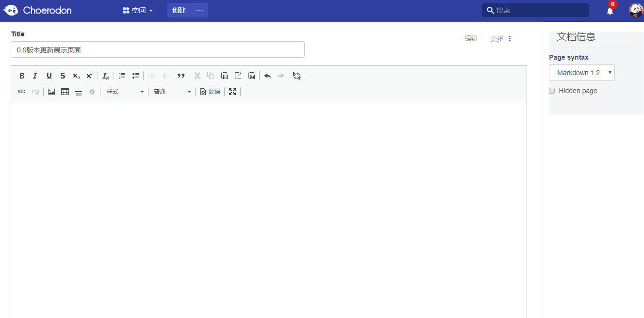
Task: Click the 创建 create button
Action: coord(179,10)
